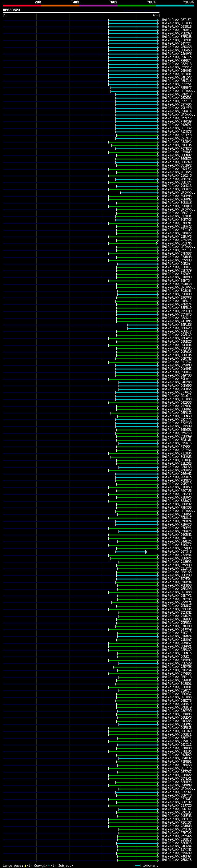Click the short cyan bar for UniRef100_B9F1E6
This screenshot has height=868, width=197.
point(143,325)
